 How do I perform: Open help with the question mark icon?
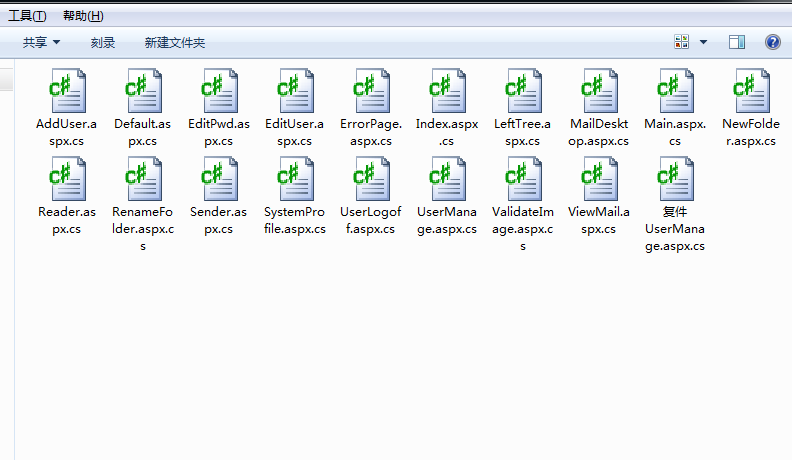[773, 42]
